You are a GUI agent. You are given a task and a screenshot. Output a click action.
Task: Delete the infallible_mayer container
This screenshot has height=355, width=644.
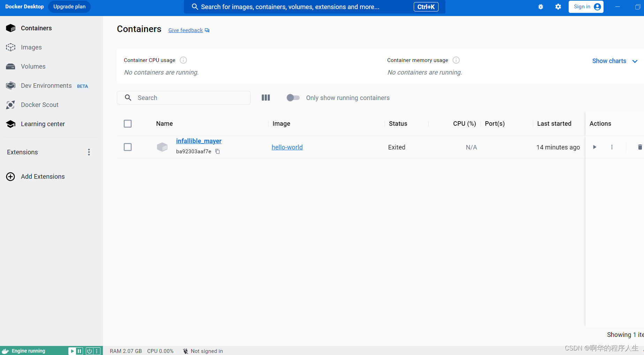[x=640, y=147]
